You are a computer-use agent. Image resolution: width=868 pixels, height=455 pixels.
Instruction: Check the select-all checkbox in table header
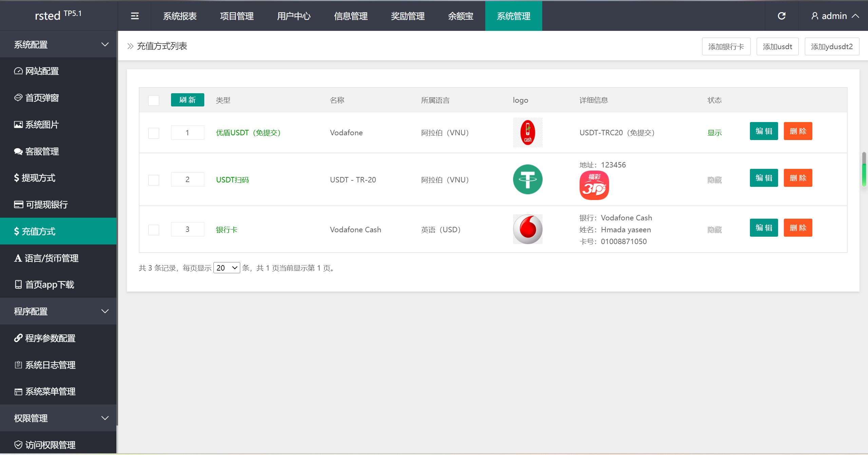click(153, 100)
